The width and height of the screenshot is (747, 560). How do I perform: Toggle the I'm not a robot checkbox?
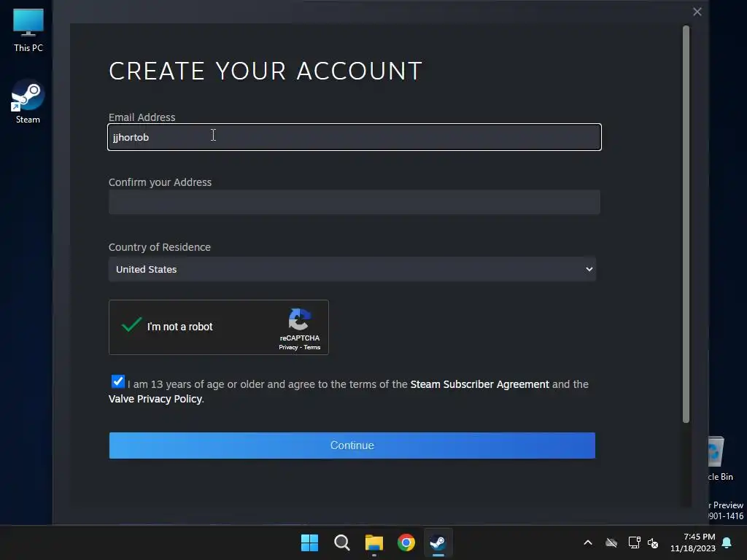(x=131, y=326)
